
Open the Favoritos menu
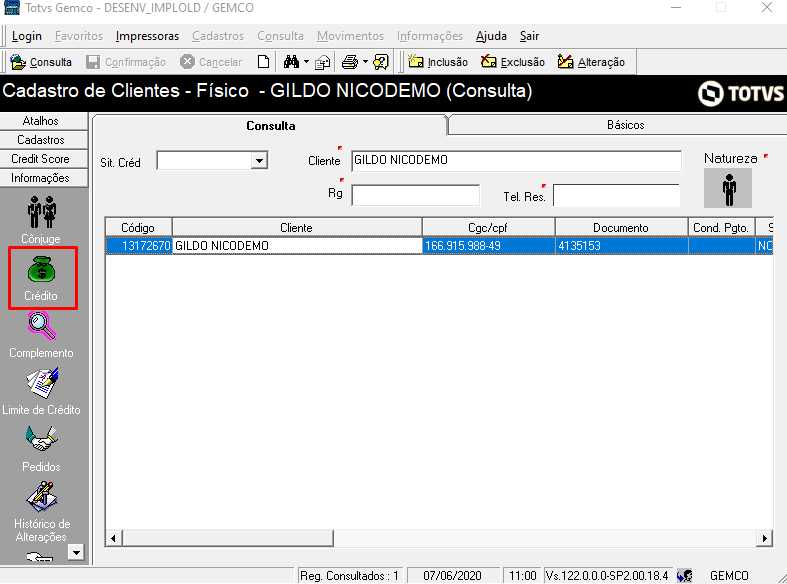(x=79, y=36)
